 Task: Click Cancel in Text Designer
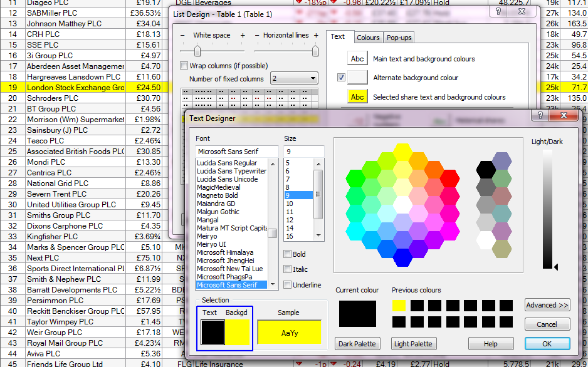coord(547,324)
